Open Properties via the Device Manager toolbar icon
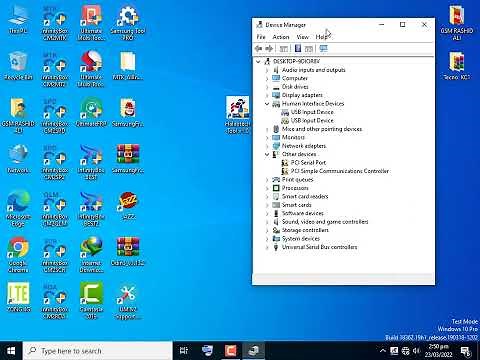 coord(298,49)
